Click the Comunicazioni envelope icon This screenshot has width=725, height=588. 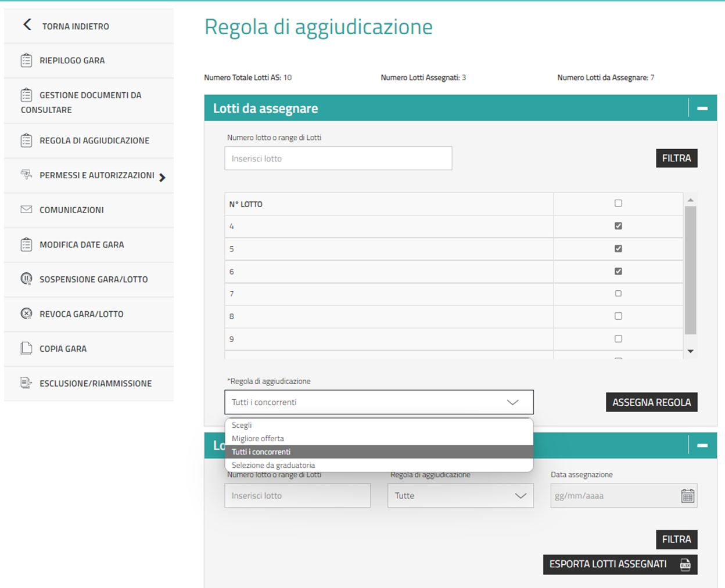26,210
